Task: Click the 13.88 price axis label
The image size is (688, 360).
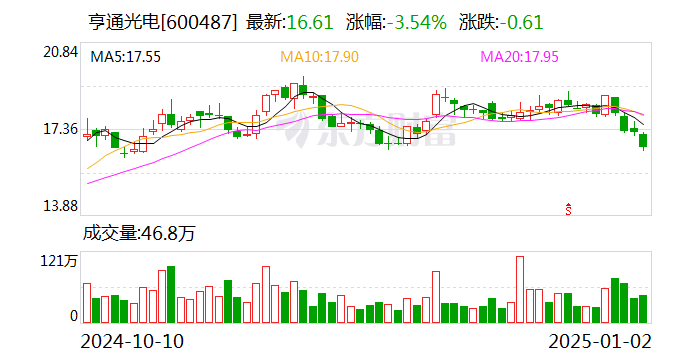Action: pyautogui.click(x=60, y=206)
